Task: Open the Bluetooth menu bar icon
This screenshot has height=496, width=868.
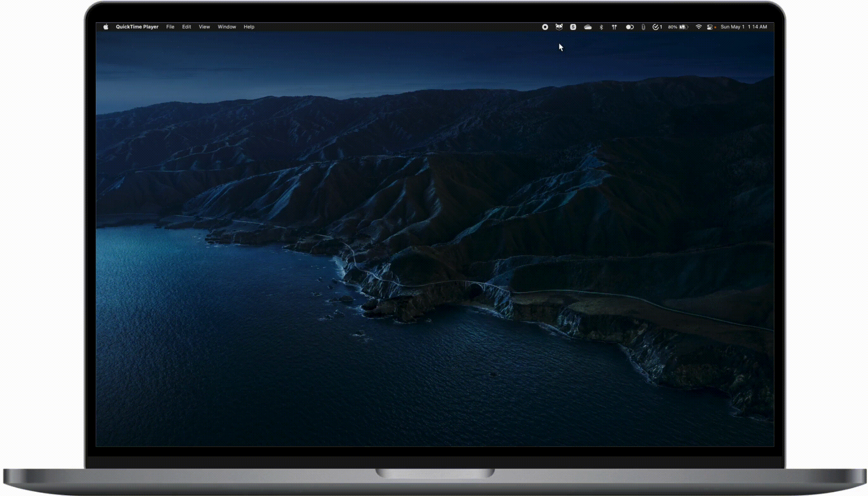Action: coord(601,27)
